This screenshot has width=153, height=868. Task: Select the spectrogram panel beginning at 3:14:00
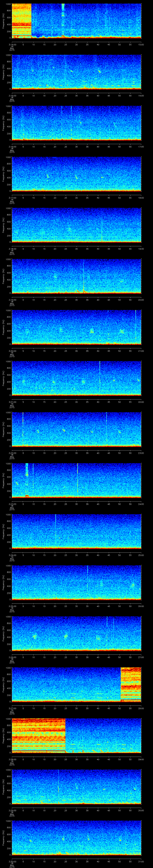coord(76,21)
